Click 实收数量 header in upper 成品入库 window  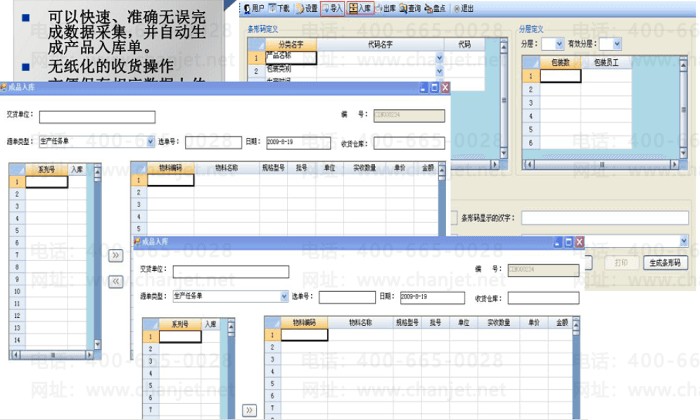click(x=365, y=168)
